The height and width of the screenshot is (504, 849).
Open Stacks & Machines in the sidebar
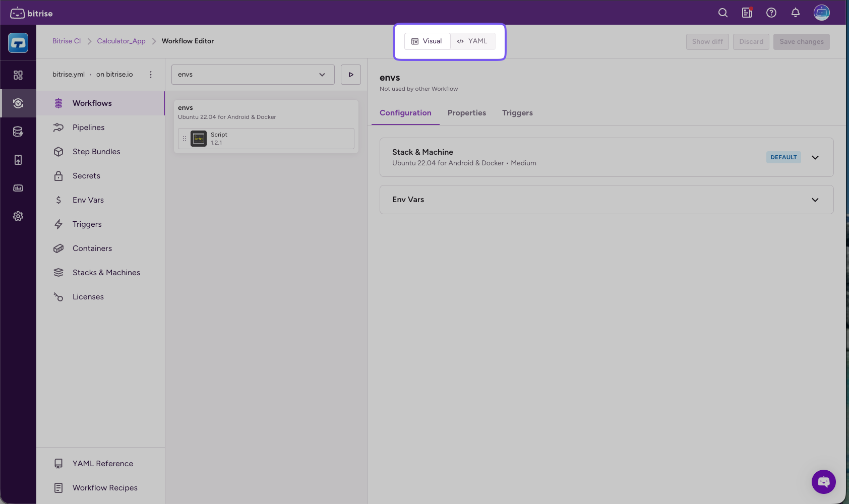(x=101, y=273)
